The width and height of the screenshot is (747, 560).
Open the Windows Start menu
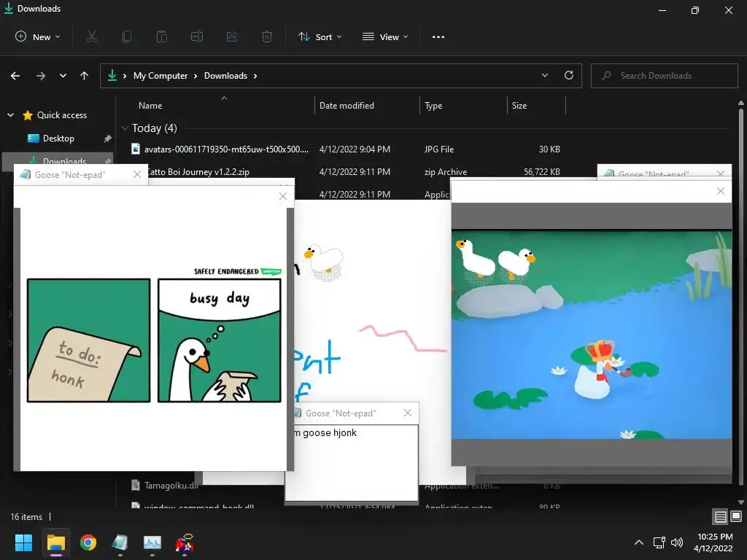point(23,542)
